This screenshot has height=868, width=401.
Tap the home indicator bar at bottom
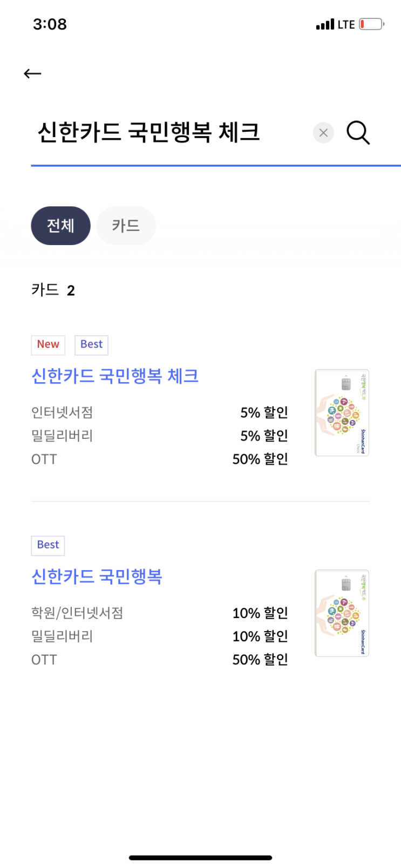coord(200,858)
